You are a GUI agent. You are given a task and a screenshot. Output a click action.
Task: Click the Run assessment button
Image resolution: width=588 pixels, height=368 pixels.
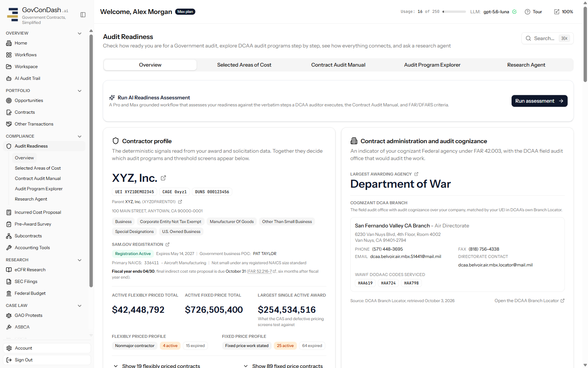[x=539, y=101]
